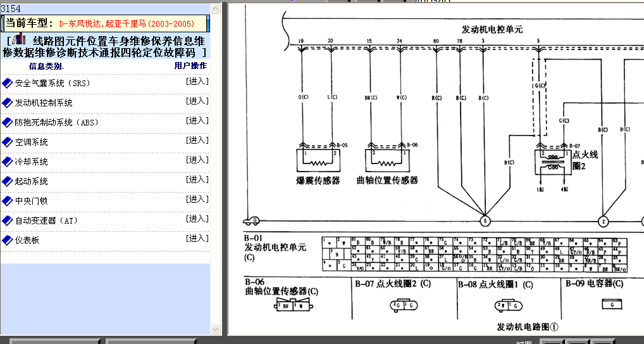
Task: Click [进入] for 冷却系统
Action: (x=197, y=160)
